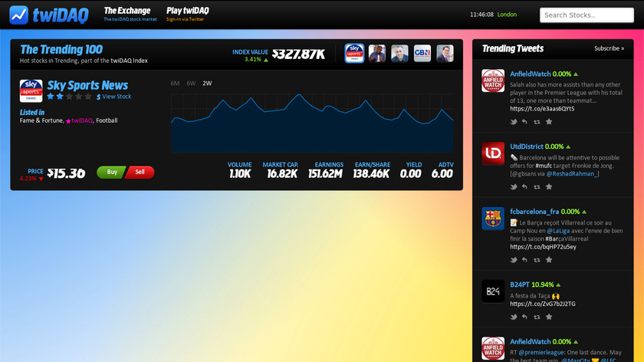
Task: Open the twiDAQ Index link
Action: click(x=129, y=61)
